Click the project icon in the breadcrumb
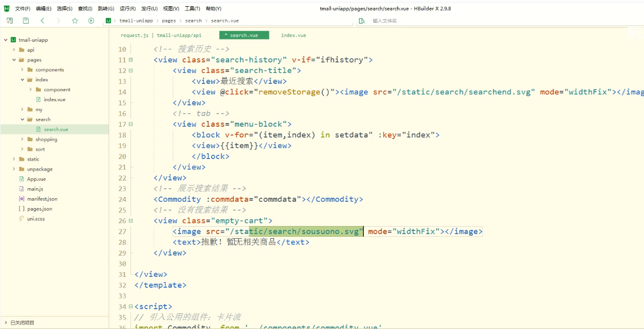Viewport: 644px width, 329px height. pyautogui.click(x=108, y=20)
